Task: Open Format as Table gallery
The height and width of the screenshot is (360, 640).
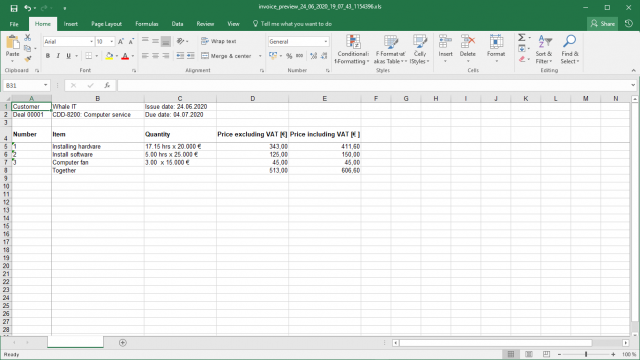Action: point(390,49)
